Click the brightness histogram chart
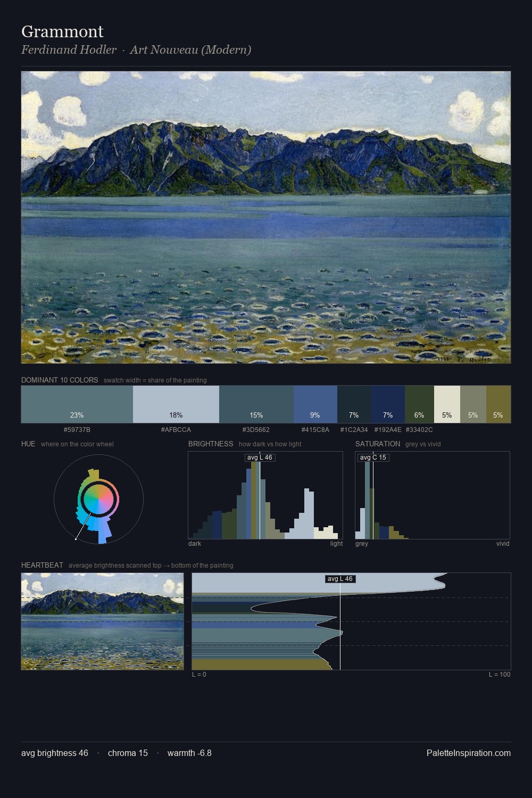Viewport: 532px width, 798px height. pyautogui.click(x=265, y=495)
